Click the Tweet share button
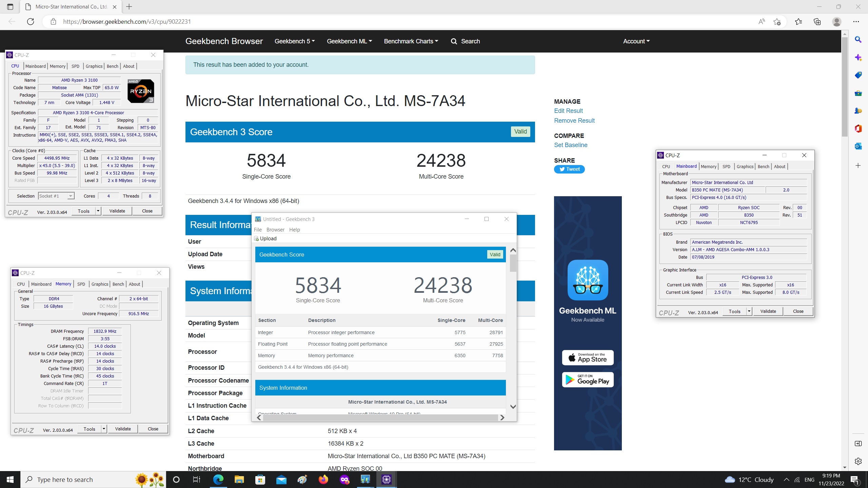868x488 pixels. 569,169
